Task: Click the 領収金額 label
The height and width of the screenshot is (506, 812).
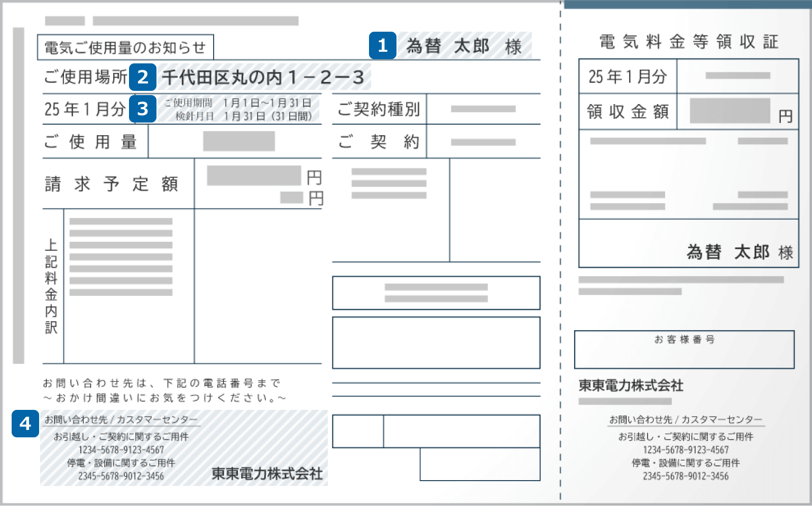Action: [628, 112]
